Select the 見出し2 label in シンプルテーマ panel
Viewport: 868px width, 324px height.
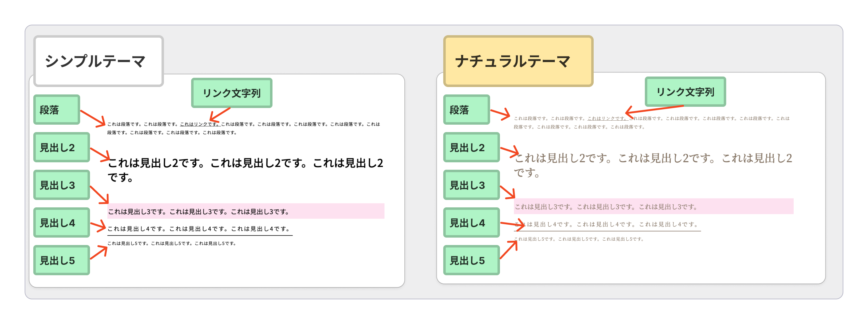[61, 147]
